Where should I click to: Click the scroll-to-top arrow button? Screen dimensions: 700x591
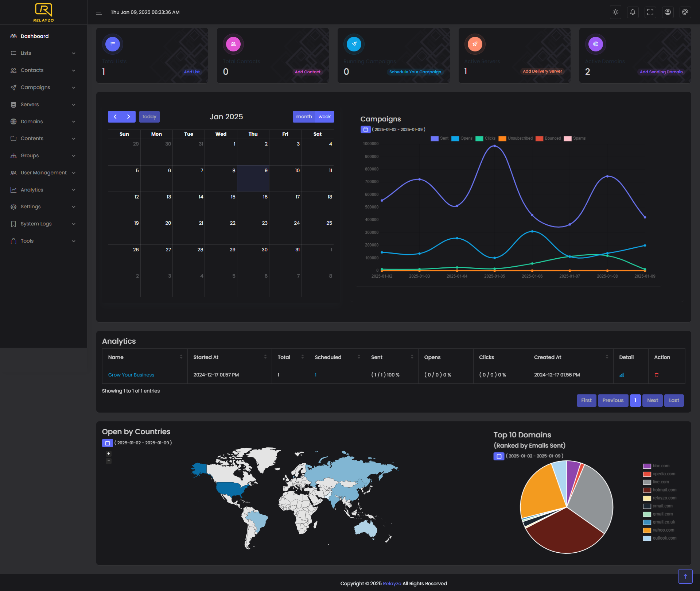(685, 576)
